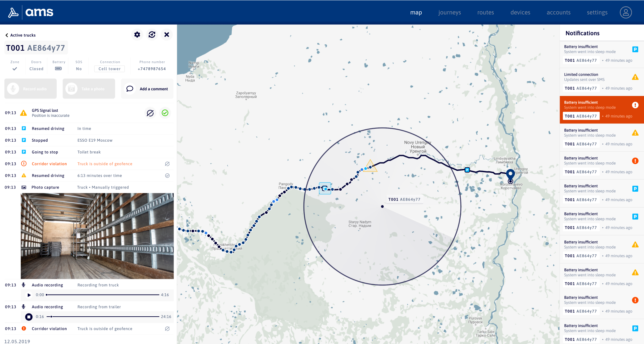
Task: Click the Photo capture entry
Action: click(x=89, y=187)
